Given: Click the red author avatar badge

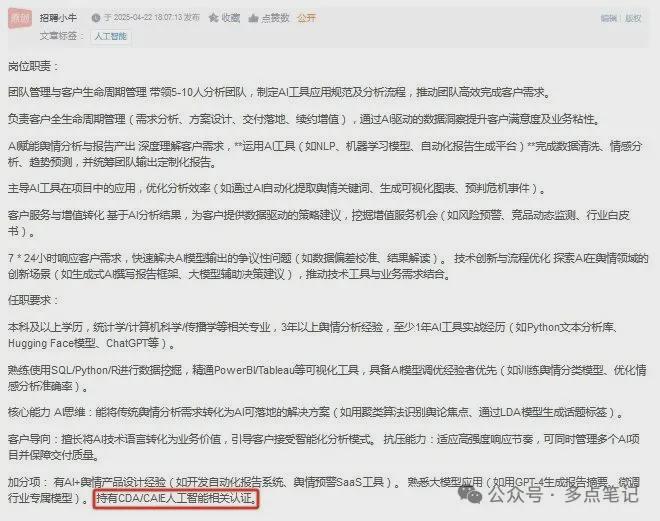Looking at the screenshot, I should tap(20, 19).
